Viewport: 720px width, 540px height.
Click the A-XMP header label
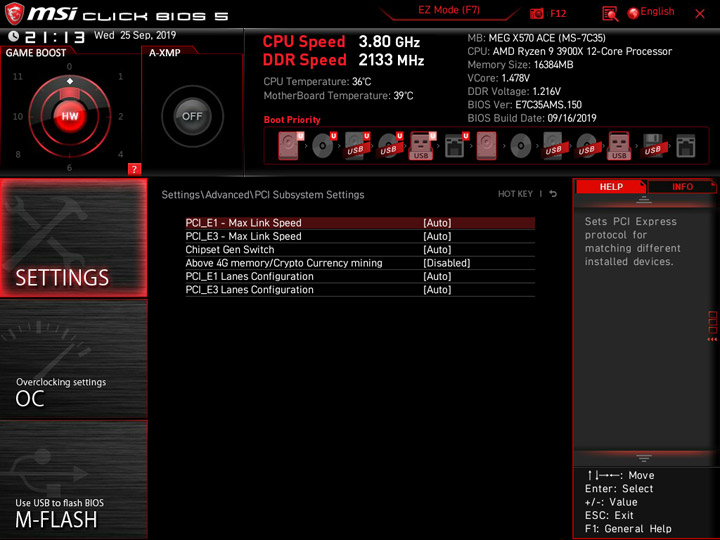point(165,53)
